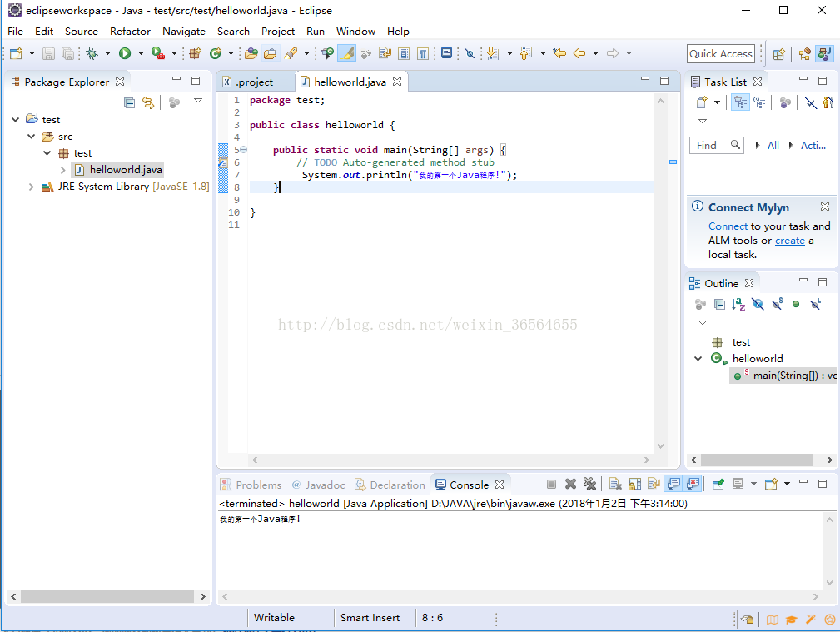Open the File menu
Image resolution: width=840 pixels, height=632 pixels.
pyautogui.click(x=15, y=31)
